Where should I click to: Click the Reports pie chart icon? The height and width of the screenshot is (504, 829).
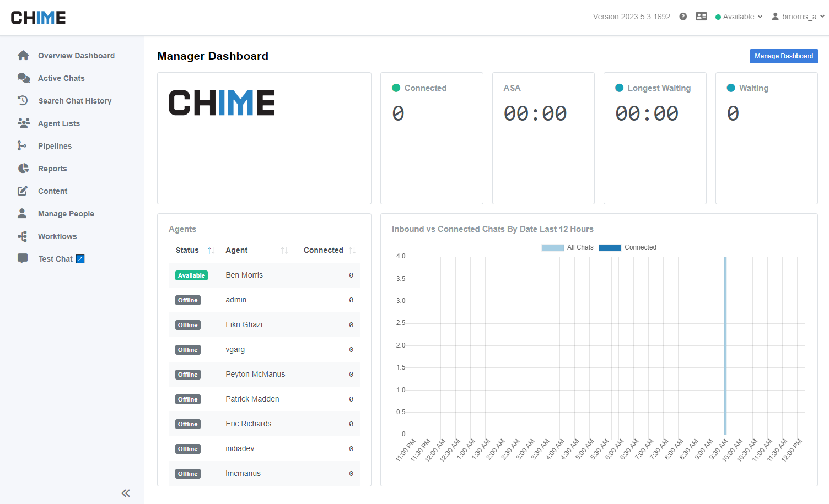tap(23, 169)
